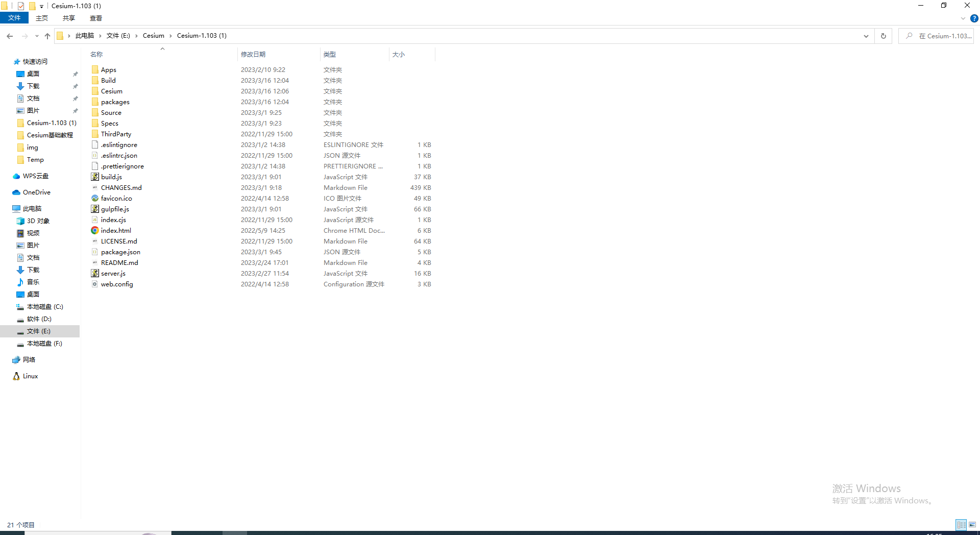The image size is (980, 535).
Task: Select the packages folder row
Action: [261, 102]
